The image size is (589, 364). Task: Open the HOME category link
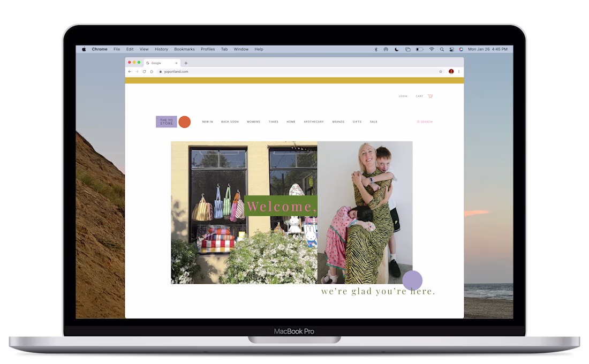(291, 122)
